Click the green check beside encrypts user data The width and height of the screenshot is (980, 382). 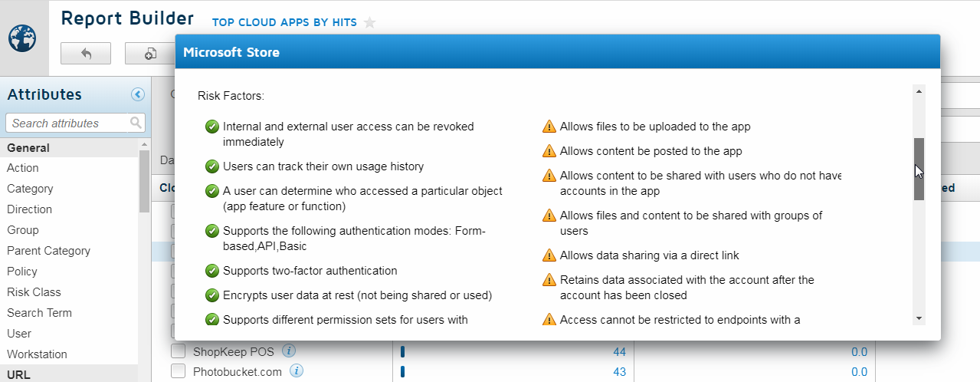pos(212,295)
